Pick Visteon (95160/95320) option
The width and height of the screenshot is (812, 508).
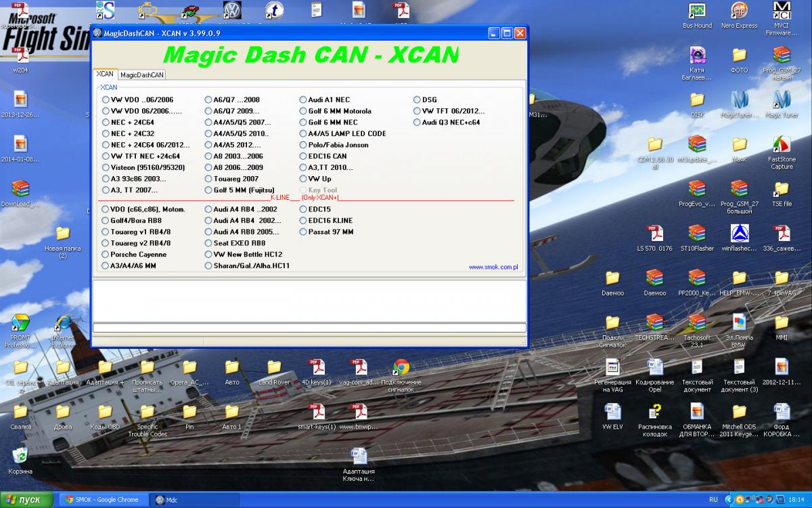[106, 167]
